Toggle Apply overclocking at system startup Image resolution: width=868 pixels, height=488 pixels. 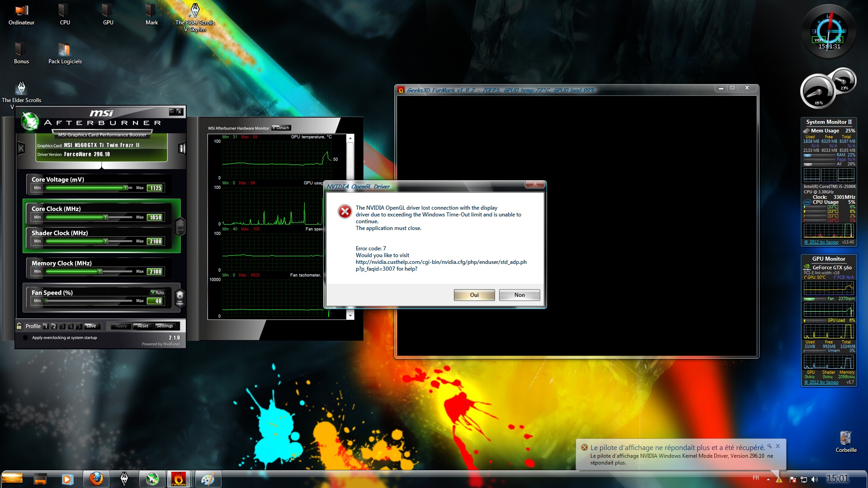26,338
